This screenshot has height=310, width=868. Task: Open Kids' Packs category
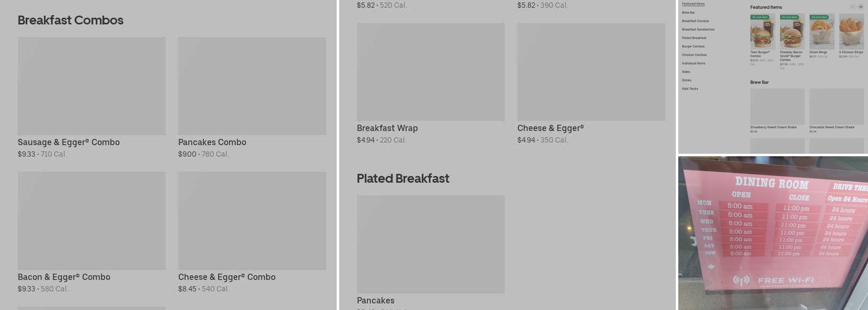[690, 89]
